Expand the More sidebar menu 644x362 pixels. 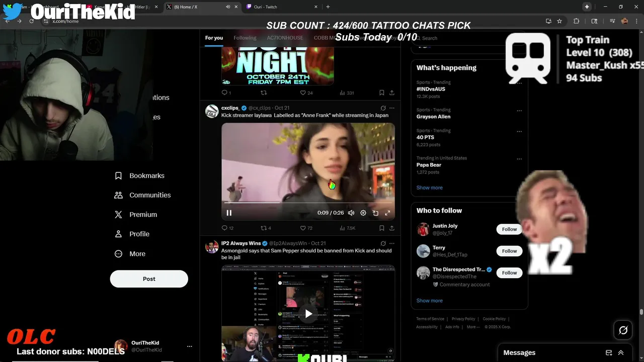pos(130,254)
